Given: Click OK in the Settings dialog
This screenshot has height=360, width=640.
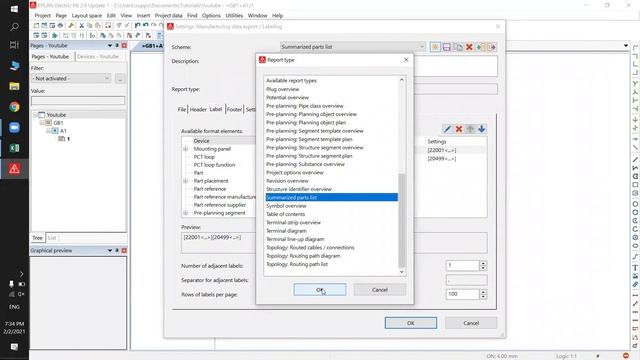Looking at the screenshot, I should pos(411,323).
